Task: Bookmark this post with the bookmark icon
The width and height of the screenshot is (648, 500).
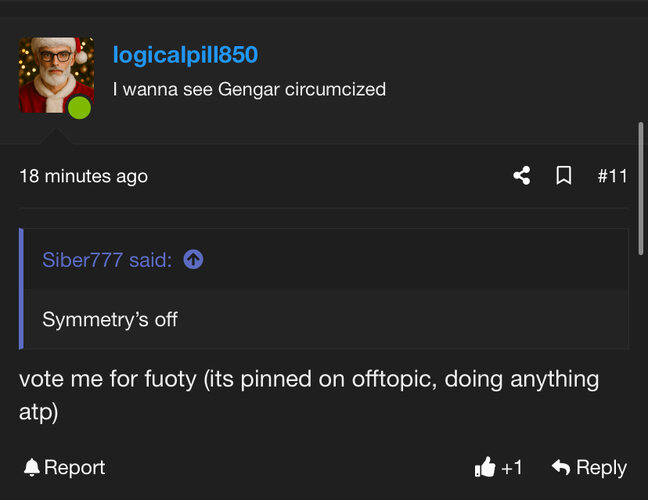Action: pos(564,176)
